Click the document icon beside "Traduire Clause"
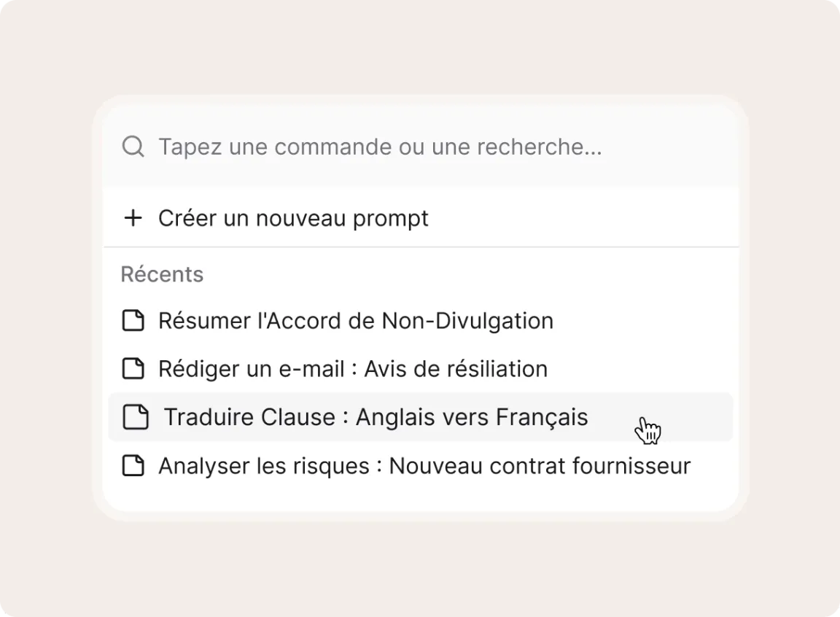Image resolution: width=840 pixels, height=617 pixels. coord(136,417)
